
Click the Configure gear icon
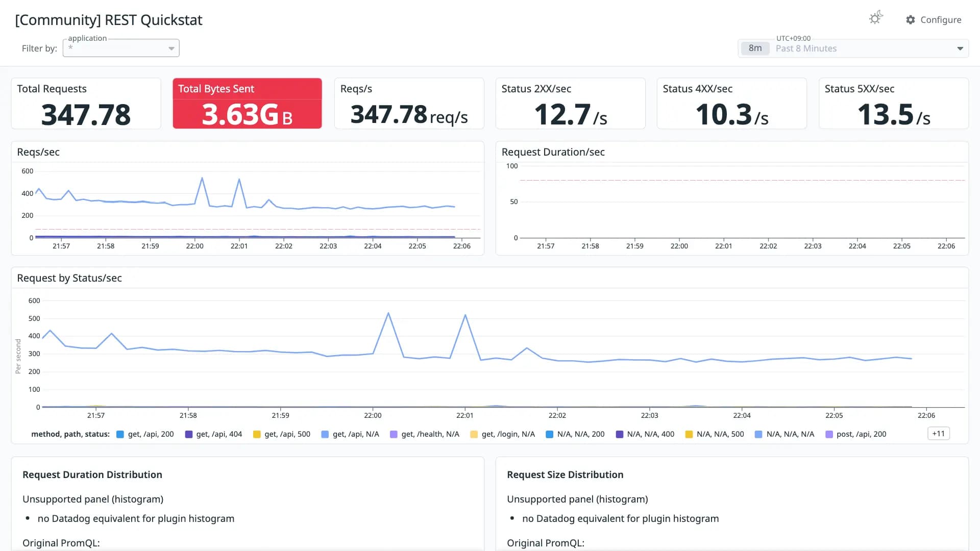tap(911, 19)
